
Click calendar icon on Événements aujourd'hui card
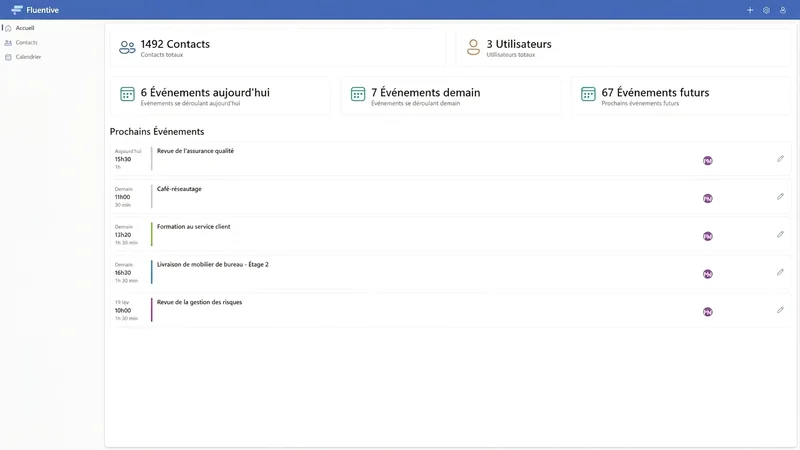(127, 94)
